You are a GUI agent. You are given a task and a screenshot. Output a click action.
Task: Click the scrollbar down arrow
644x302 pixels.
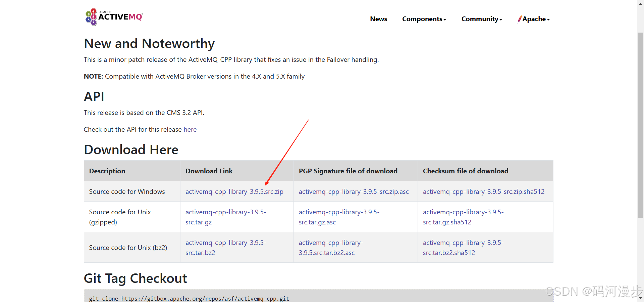[640, 298]
